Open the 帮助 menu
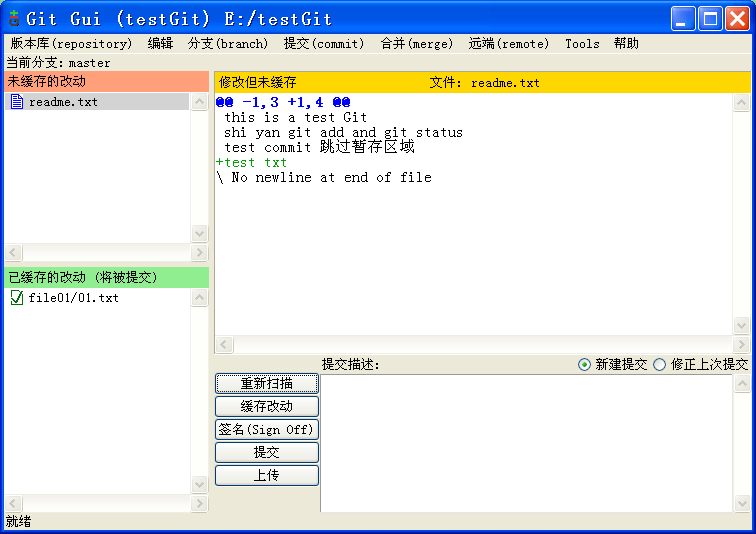The width and height of the screenshot is (756, 534). point(626,43)
